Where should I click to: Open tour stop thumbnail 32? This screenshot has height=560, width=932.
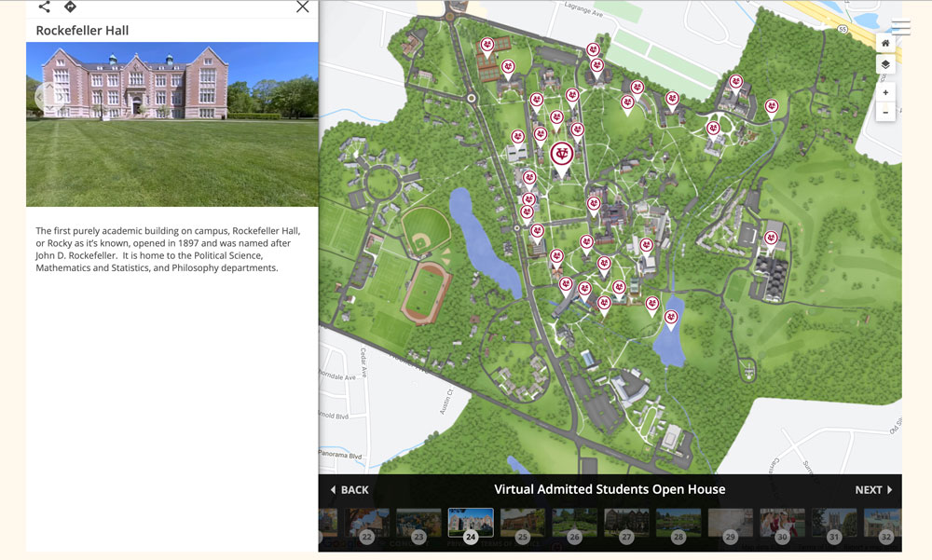882,523
